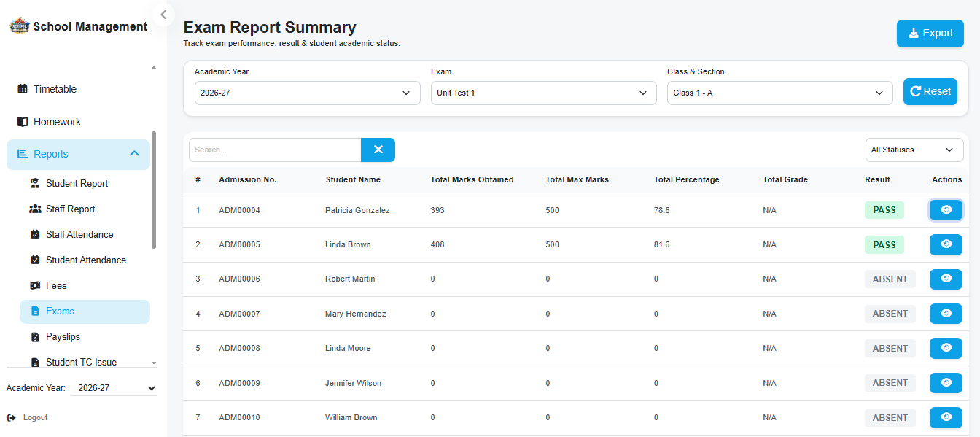Click admission number ADM00010
980x437 pixels.
click(x=239, y=417)
